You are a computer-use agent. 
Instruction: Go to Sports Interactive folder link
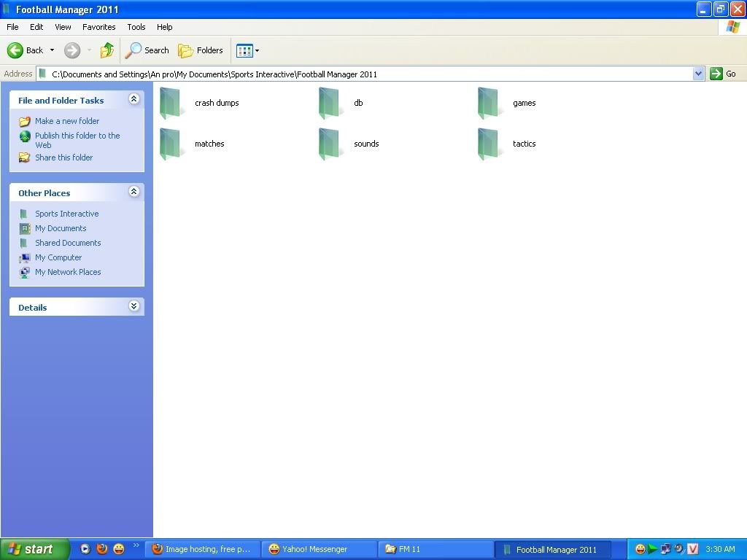(66, 214)
